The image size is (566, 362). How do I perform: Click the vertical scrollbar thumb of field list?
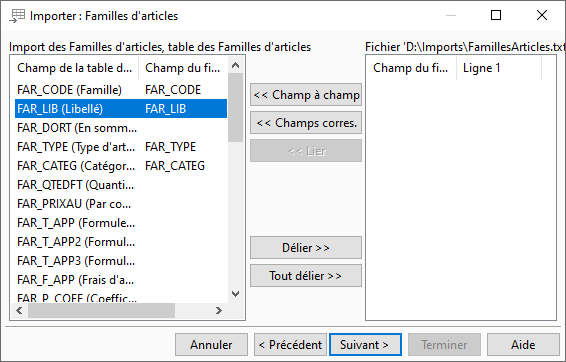[x=236, y=108]
